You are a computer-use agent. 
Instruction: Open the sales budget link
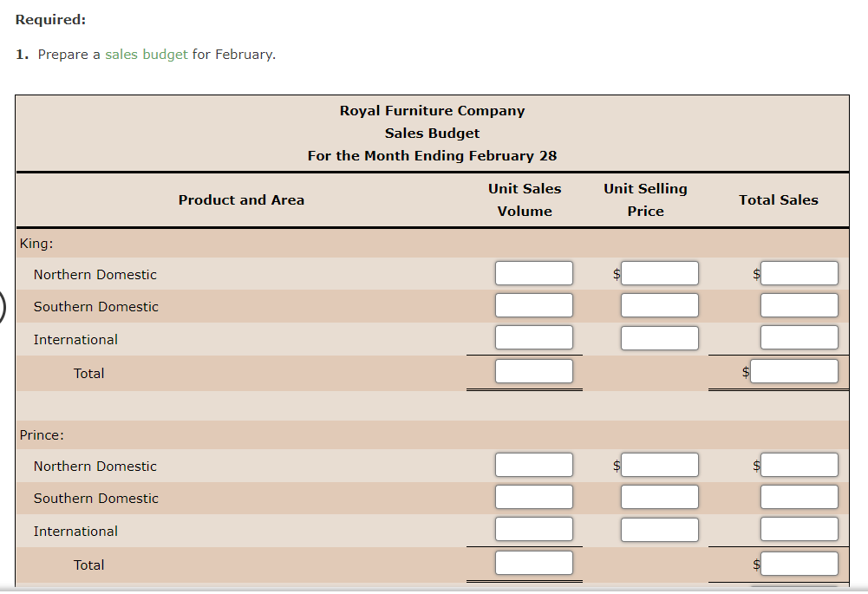click(146, 55)
